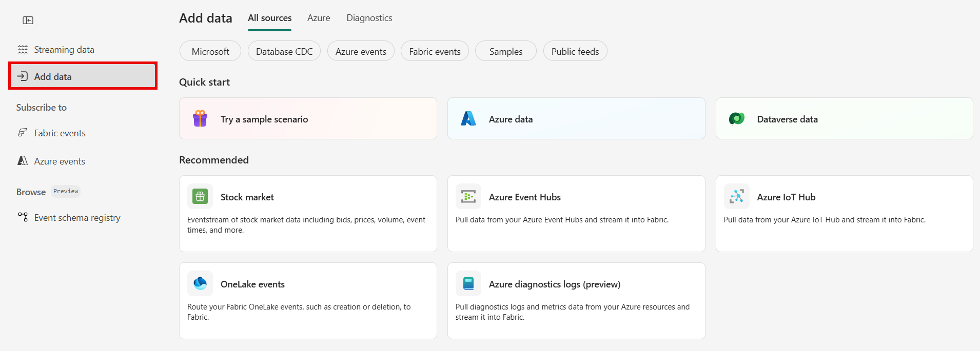Open the Diagnostics tab
The image size is (980, 351).
pos(369,18)
